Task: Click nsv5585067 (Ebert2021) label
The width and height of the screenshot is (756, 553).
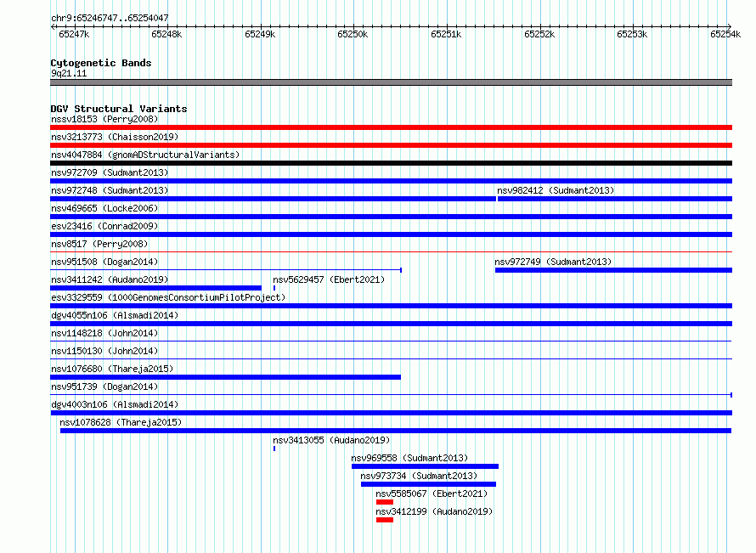Action: click(x=432, y=494)
